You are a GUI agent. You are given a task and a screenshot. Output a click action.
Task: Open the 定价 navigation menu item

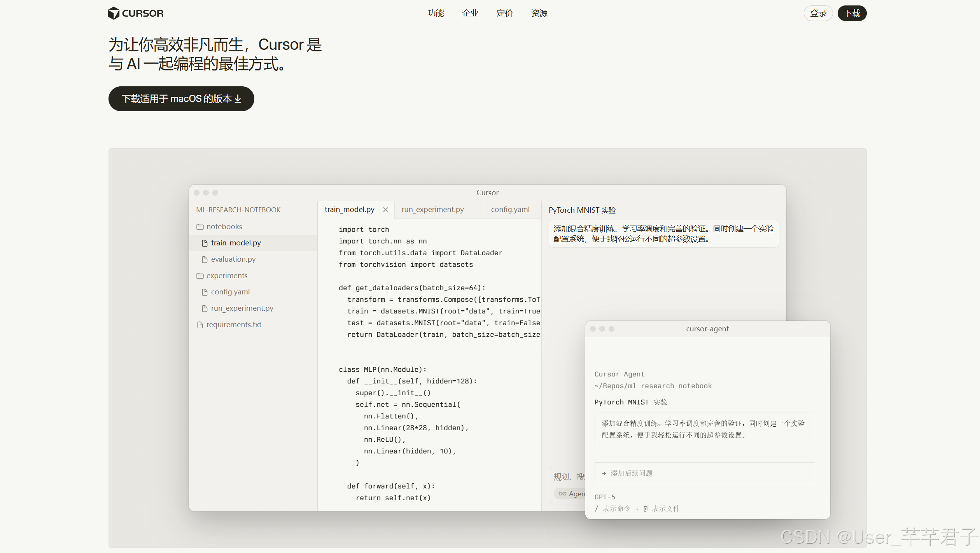tap(504, 13)
